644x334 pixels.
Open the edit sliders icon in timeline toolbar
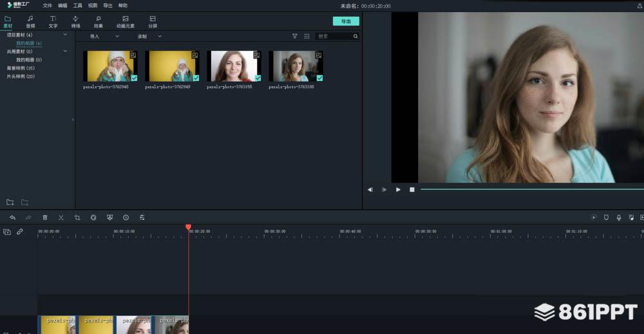(142, 218)
